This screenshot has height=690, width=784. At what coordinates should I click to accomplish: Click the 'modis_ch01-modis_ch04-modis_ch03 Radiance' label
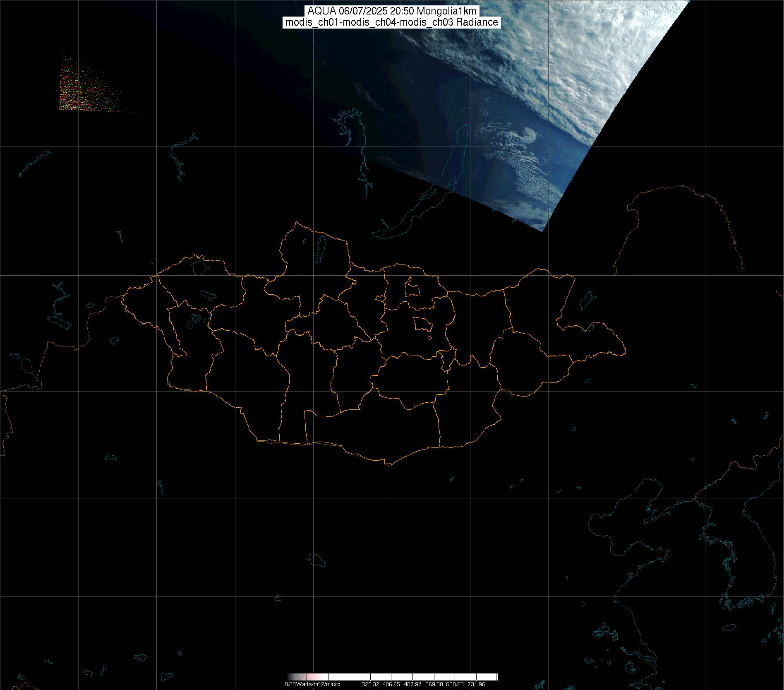[x=392, y=22]
